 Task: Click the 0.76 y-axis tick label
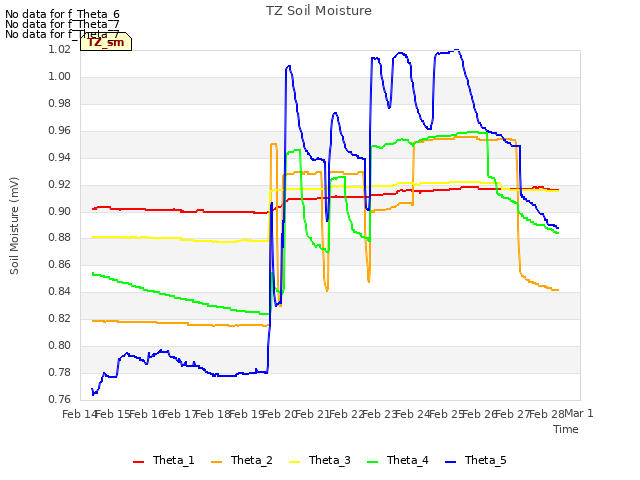(60, 399)
